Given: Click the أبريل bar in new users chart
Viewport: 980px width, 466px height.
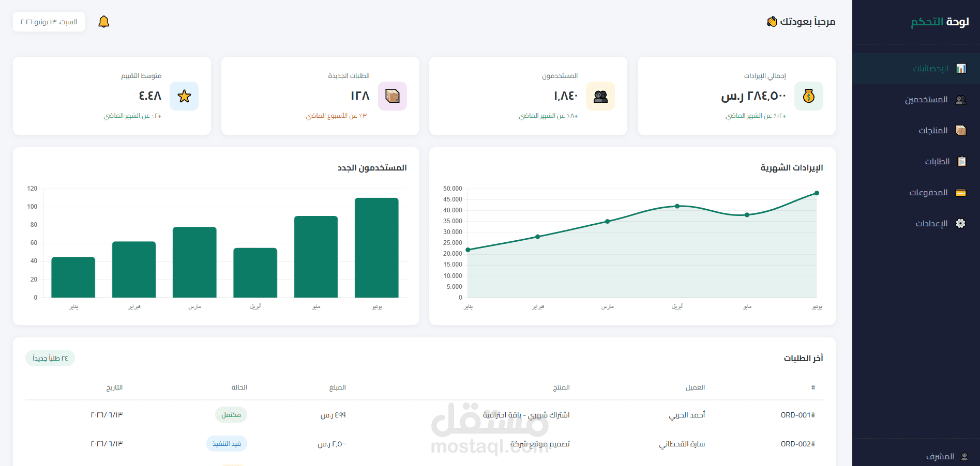Looking at the screenshot, I should pyautogui.click(x=255, y=273).
